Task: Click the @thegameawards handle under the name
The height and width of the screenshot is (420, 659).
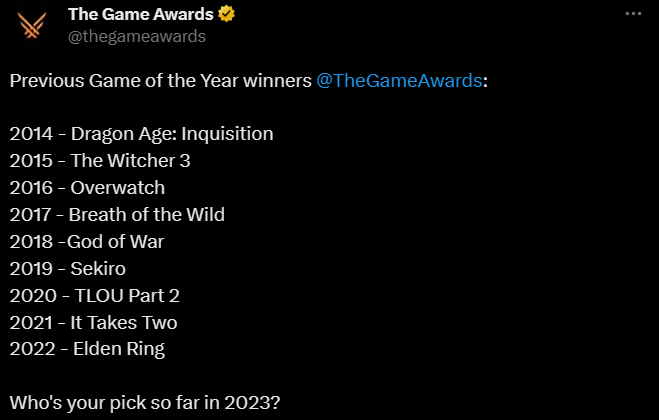Action: pyautogui.click(x=137, y=37)
